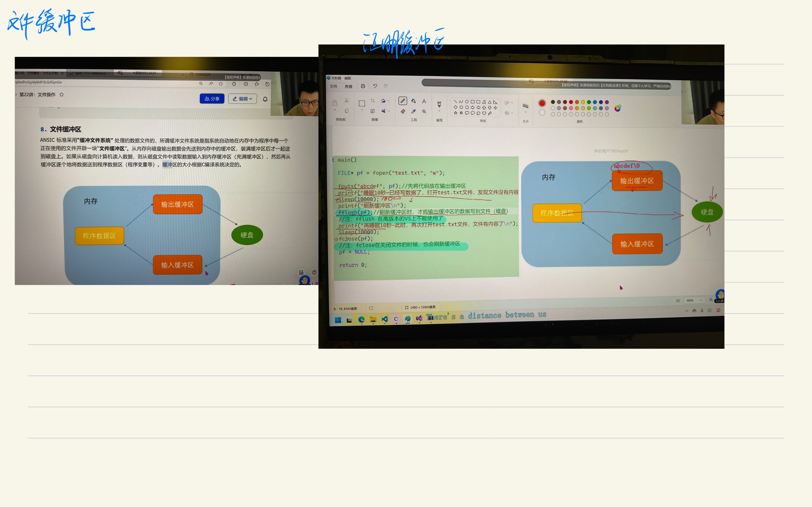
Task: Click the 分享 share button in the document
Action: pyautogui.click(x=212, y=99)
